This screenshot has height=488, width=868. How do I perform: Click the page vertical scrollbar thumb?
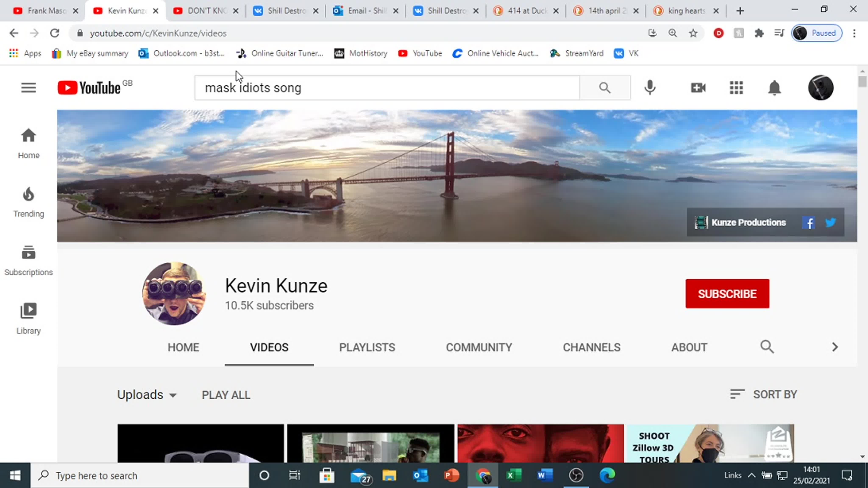tap(862, 82)
